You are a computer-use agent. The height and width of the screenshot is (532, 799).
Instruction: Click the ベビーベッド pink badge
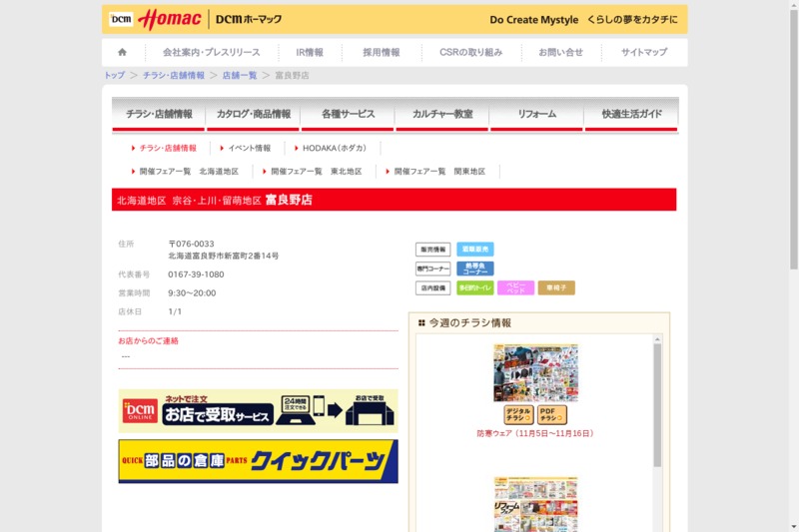515,287
